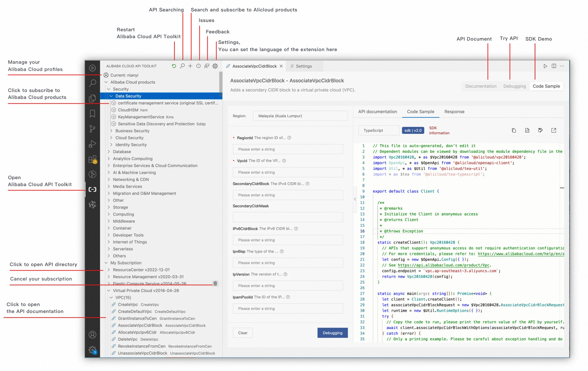Select the Documentation tab at top right

point(481,86)
